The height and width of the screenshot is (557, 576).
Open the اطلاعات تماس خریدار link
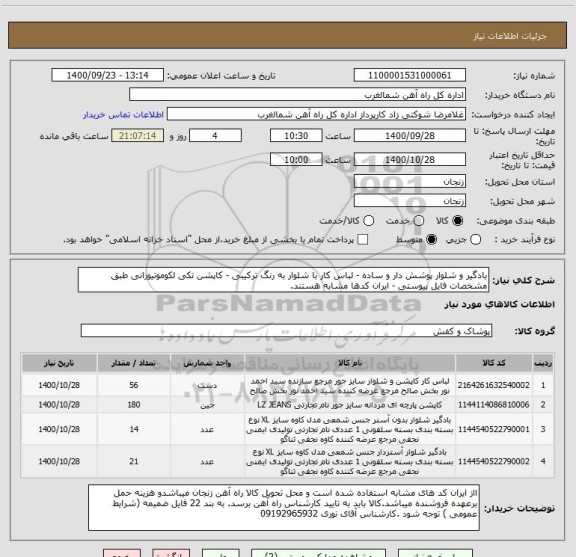coord(123,115)
